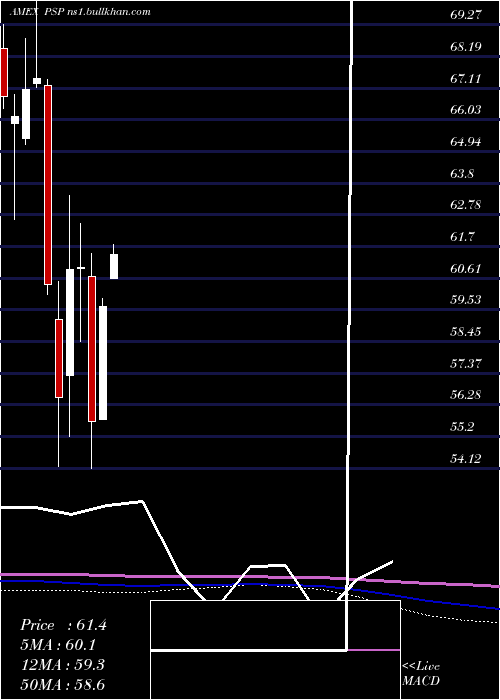Click the 63.8 price axis label
This screenshot has width=500, height=700.
click(x=462, y=173)
